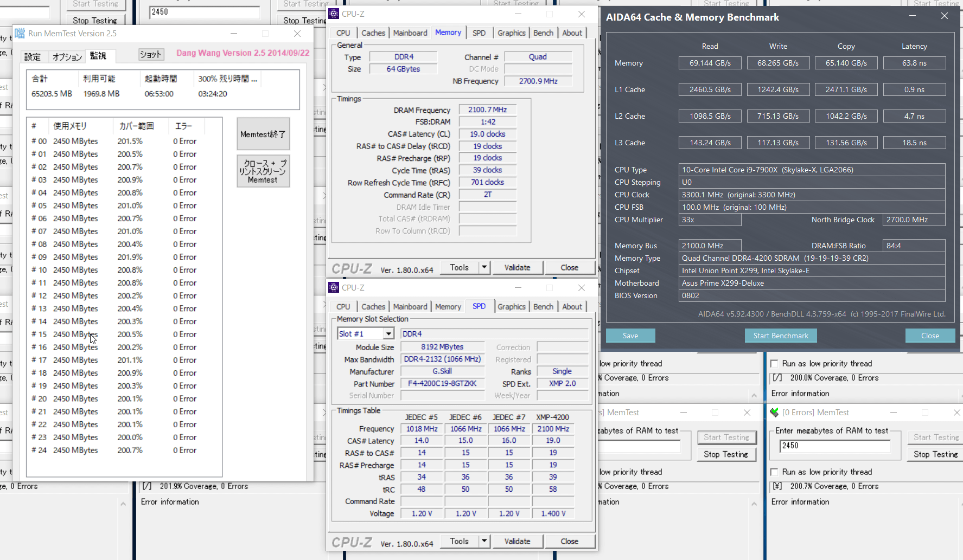Click the CPU-Z icon in the SPD-tab window's title bar
The height and width of the screenshot is (560, 963).
click(334, 288)
